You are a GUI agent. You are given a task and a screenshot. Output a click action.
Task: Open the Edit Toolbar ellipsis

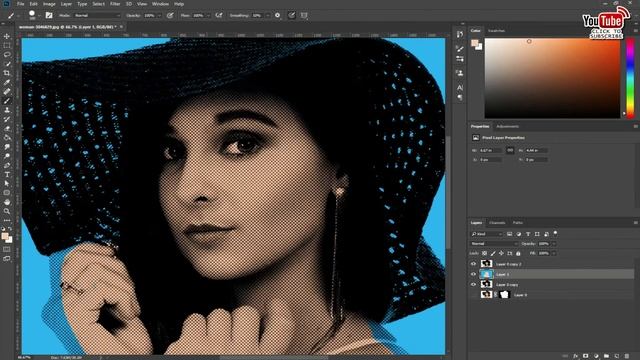pos(7,220)
